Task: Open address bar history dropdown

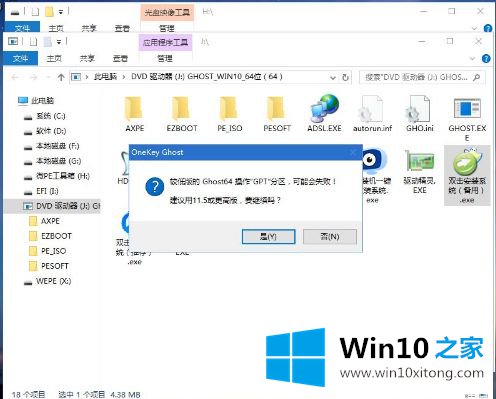Action: click(333, 78)
